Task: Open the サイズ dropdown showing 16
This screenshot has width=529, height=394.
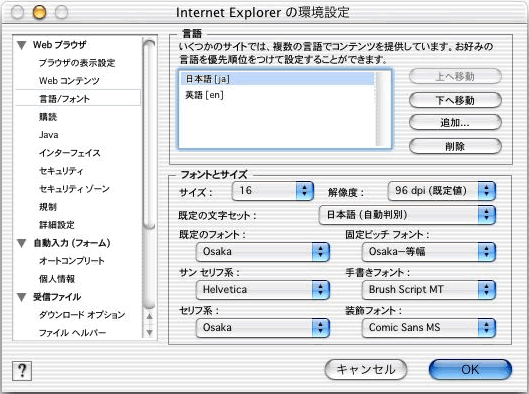Action: [273, 191]
